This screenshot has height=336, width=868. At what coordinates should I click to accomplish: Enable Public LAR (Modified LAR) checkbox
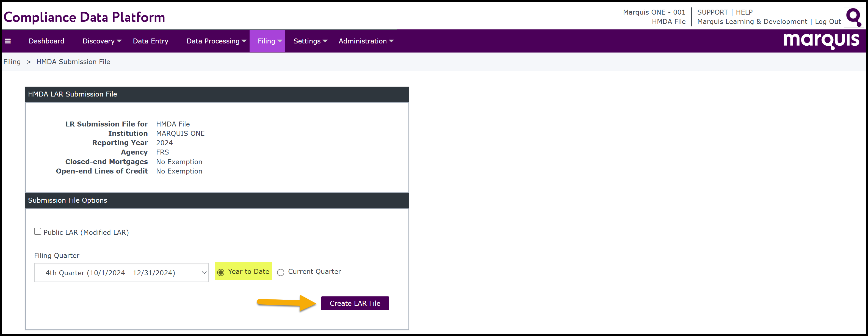(x=38, y=231)
